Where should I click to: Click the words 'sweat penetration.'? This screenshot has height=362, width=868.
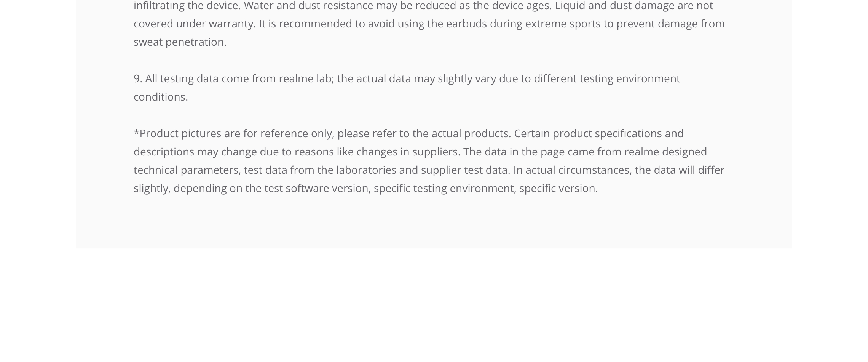pos(180,42)
